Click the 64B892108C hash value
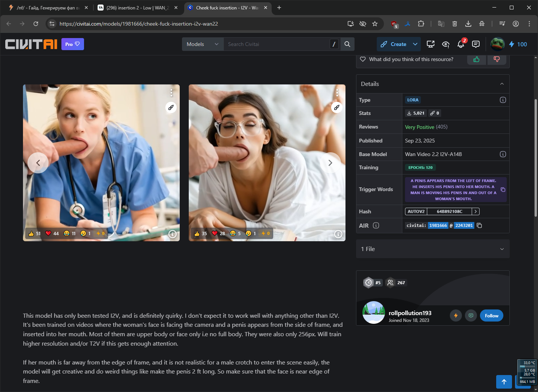 [449, 211]
